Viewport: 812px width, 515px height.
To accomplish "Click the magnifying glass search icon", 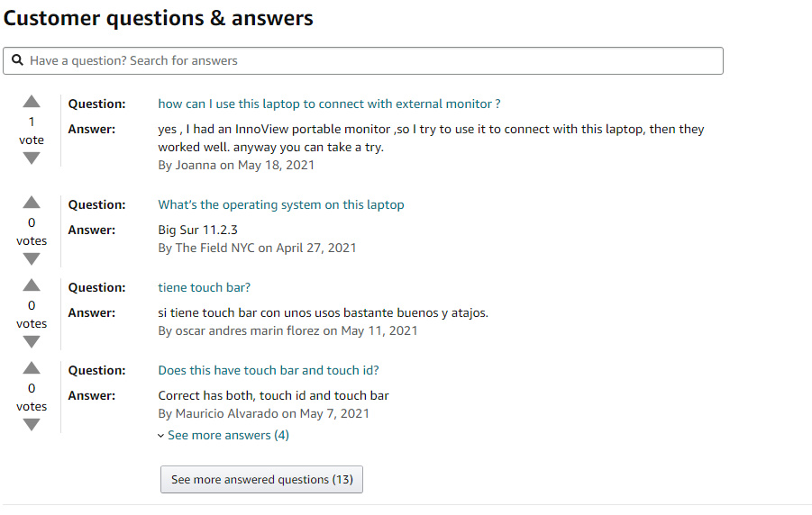I will point(18,60).
